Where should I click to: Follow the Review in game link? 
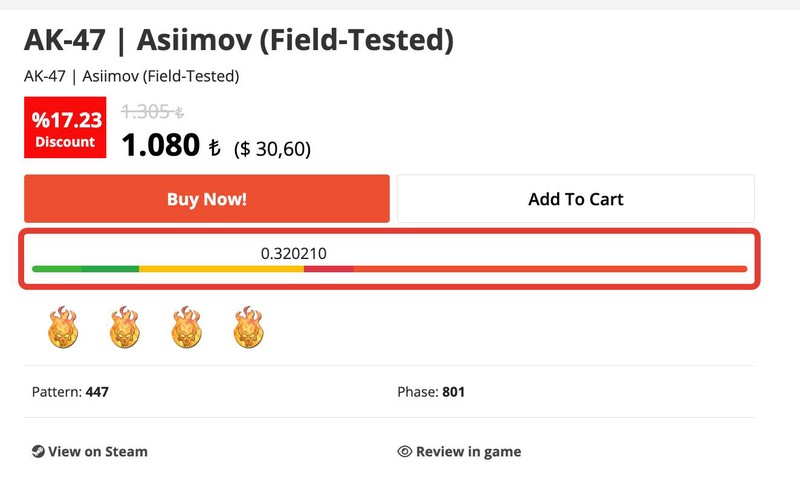[x=468, y=451]
